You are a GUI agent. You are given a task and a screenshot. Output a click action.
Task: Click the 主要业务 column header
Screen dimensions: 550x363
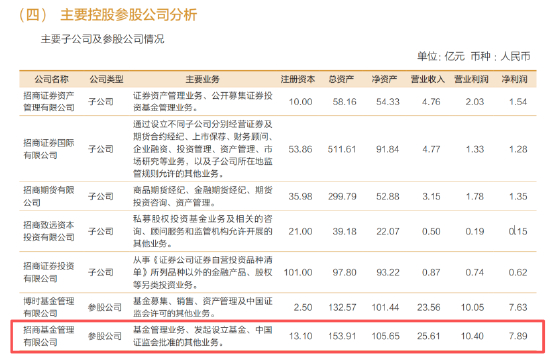tap(202, 79)
